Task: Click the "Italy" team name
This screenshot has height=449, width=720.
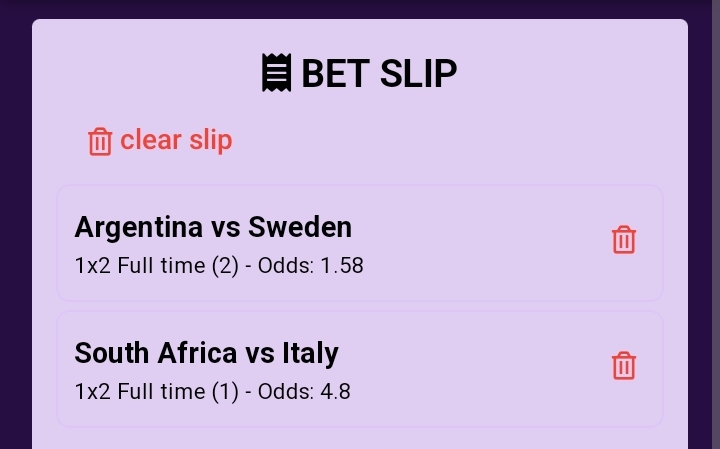Action: coord(310,352)
